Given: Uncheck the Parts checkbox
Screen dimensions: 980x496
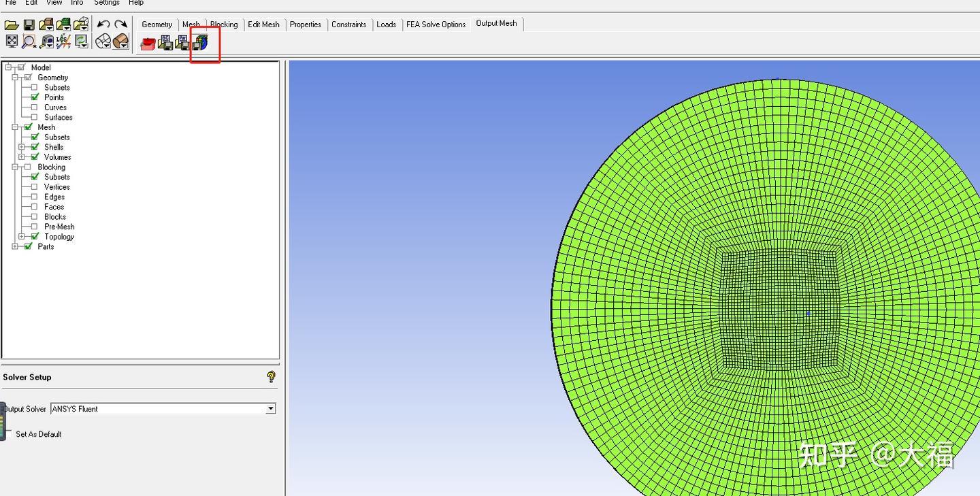Looking at the screenshot, I should pyautogui.click(x=28, y=246).
